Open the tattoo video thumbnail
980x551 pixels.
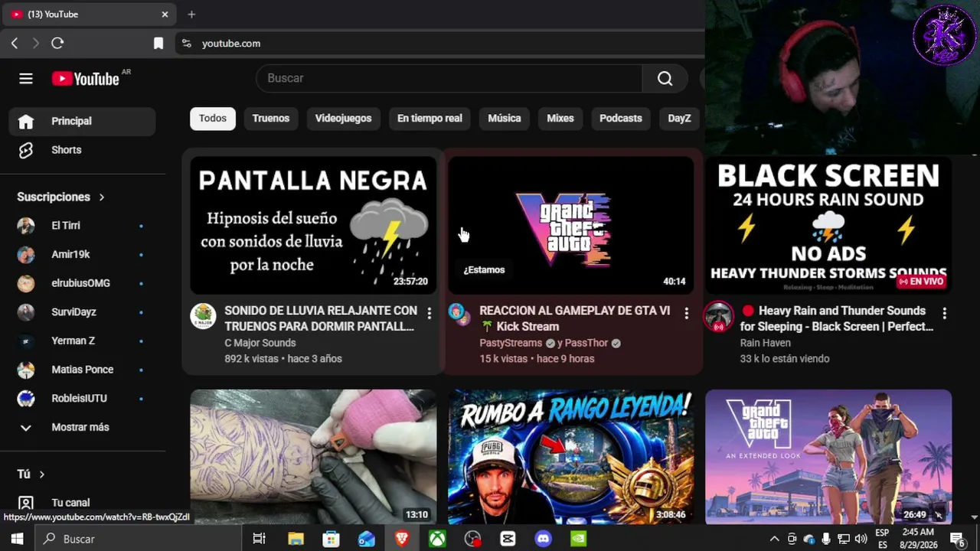coord(313,457)
